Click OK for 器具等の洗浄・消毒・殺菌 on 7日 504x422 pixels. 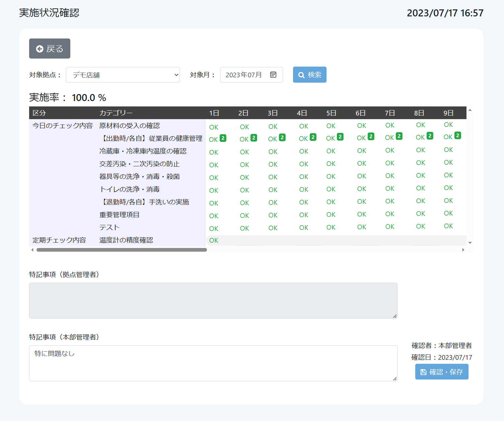click(x=390, y=176)
